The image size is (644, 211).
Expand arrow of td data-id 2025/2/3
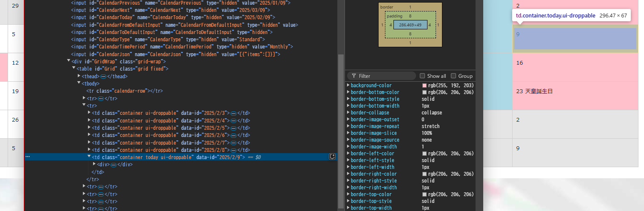(89, 113)
